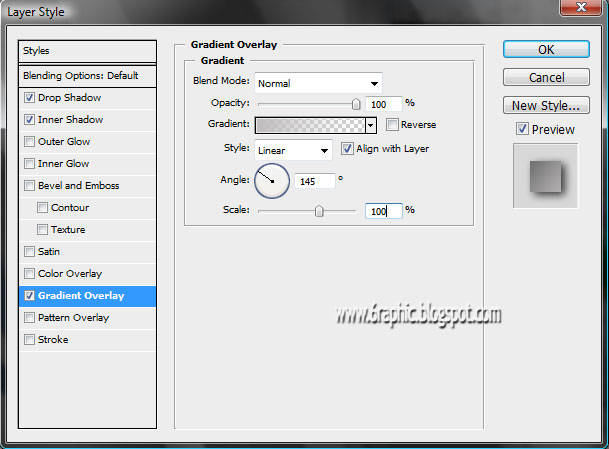The image size is (609, 449).
Task: Select the Pattern Overlay label
Action: [73, 318]
